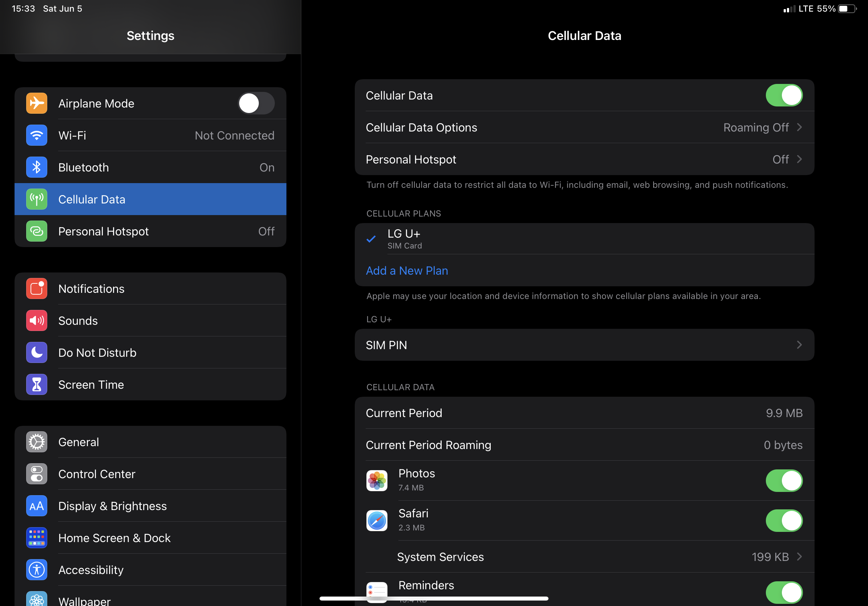The image size is (868, 606).
Task: Open SIM PIN settings row
Action: pyautogui.click(x=584, y=345)
